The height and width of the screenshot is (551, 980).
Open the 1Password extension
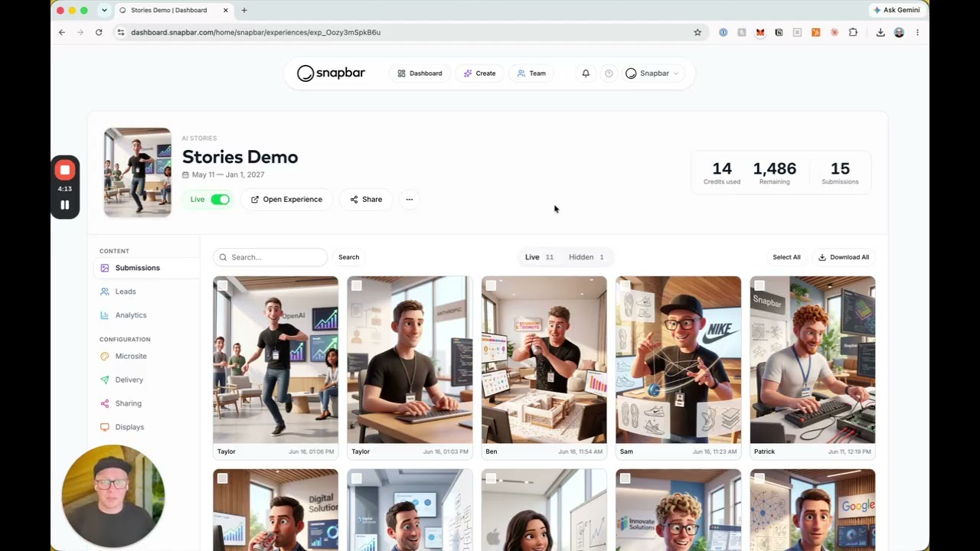(723, 32)
